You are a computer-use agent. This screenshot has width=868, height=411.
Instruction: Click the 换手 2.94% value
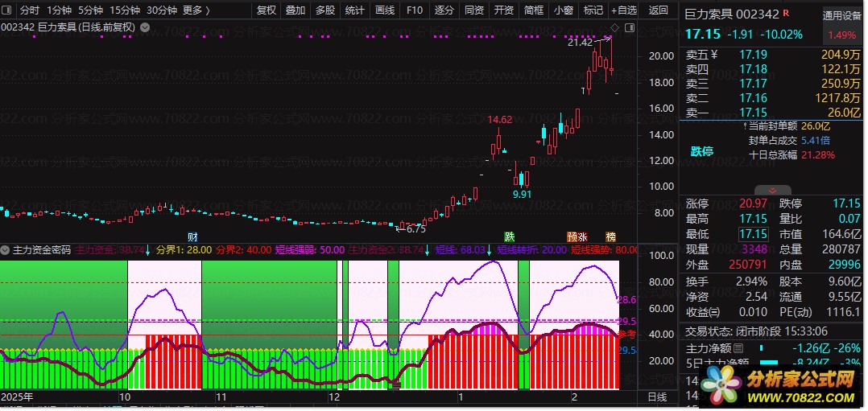pyautogui.click(x=752, y=282)
